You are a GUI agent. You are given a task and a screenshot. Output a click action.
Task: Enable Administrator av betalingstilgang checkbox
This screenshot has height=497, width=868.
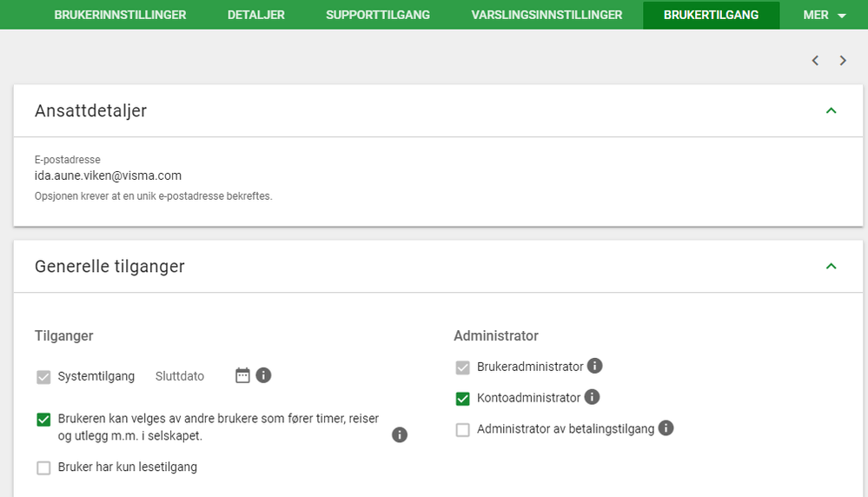[462, 429]
